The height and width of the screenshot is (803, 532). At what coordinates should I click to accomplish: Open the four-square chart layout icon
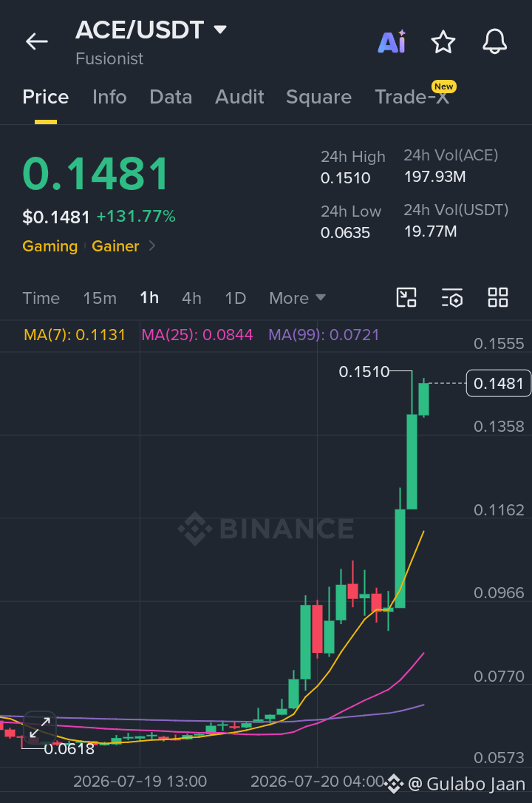coord(498,297)
